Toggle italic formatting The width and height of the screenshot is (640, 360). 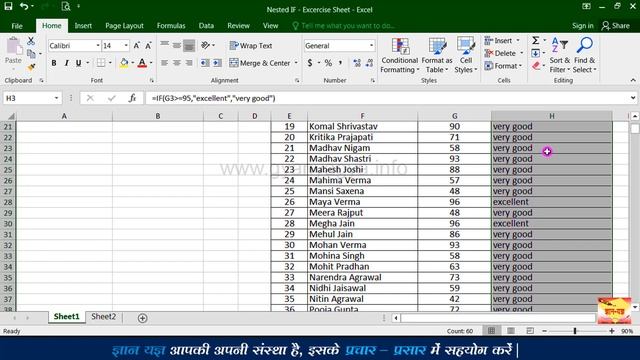tap(66, 63)
